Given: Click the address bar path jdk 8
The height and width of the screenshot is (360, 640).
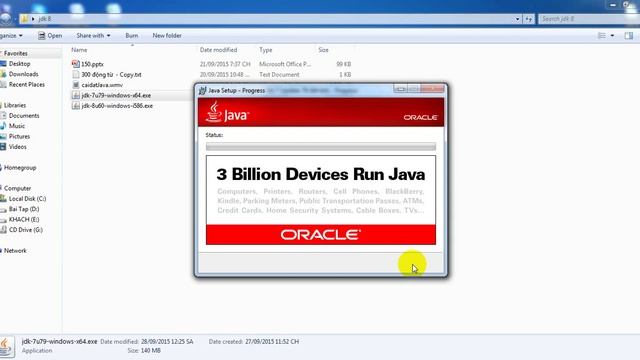Looking at the screenshot, I should click(x=44, y=19).
